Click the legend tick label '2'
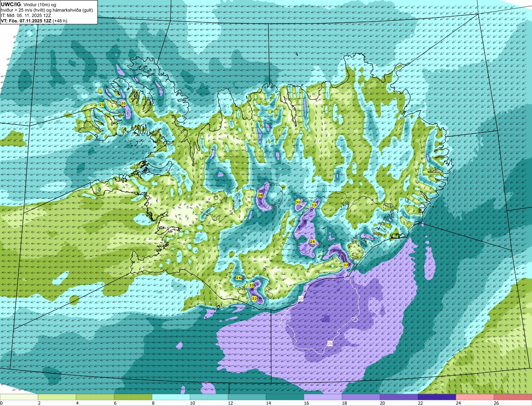The image size is (532, 406). pyautogui.click(x=39, y=403)
